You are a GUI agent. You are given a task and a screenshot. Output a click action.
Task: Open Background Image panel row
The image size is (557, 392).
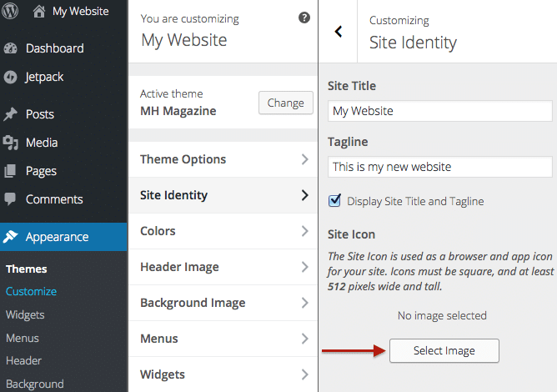pos(223,303)
